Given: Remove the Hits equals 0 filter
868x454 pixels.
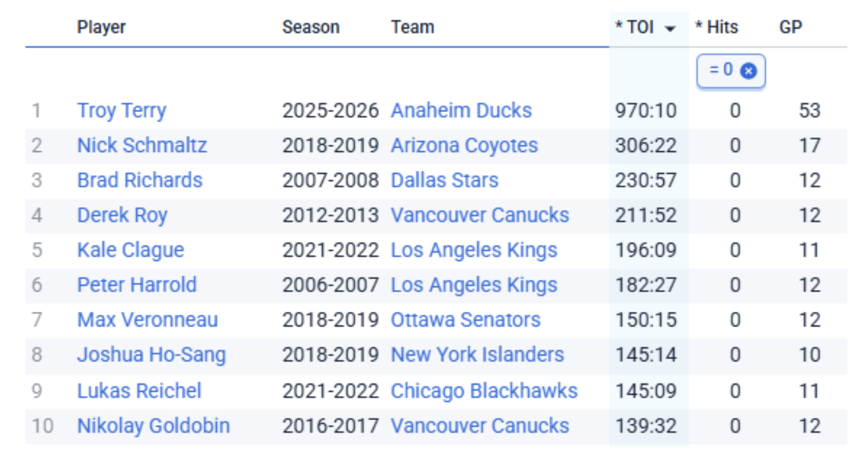Looking at the screenshot, I should (749, 71).
